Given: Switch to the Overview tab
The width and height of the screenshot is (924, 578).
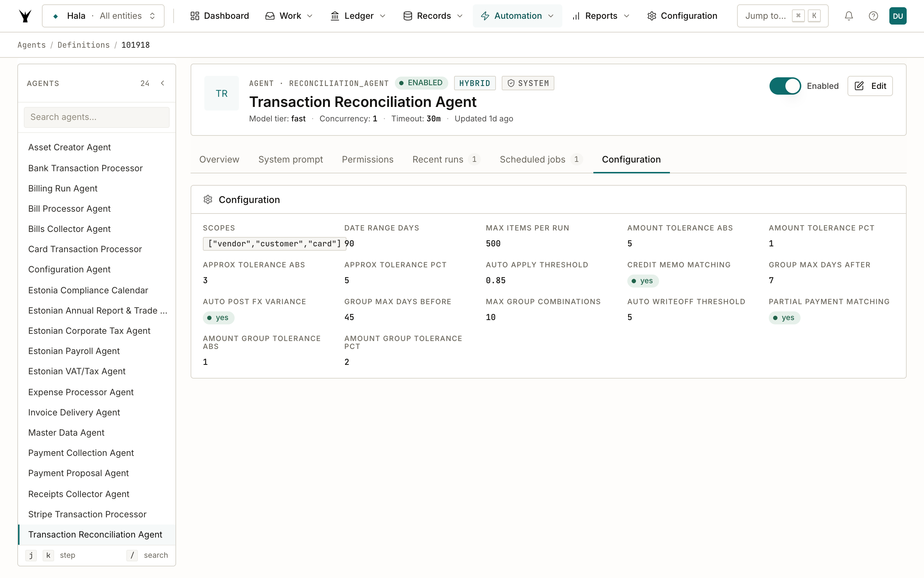Looking at the screenshot, I should click(219, 159).
